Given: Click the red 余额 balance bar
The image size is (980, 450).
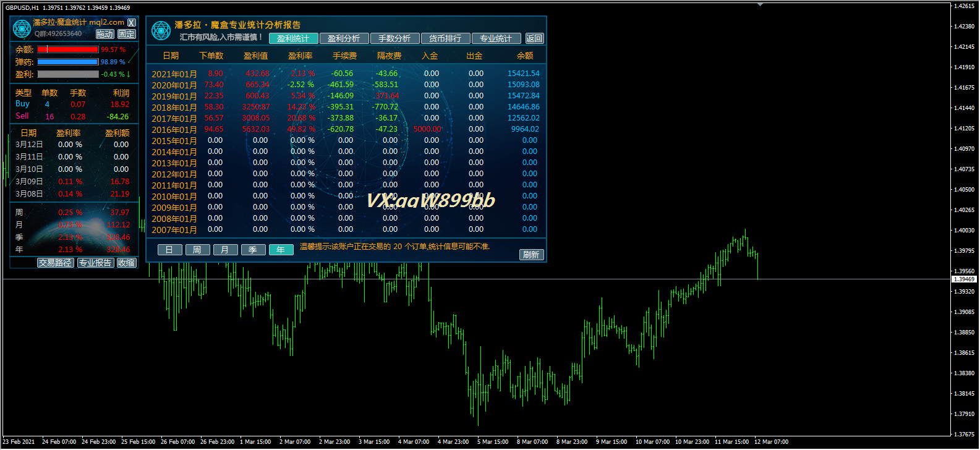Looking at the screenshot, I should (x=67, y=49).
